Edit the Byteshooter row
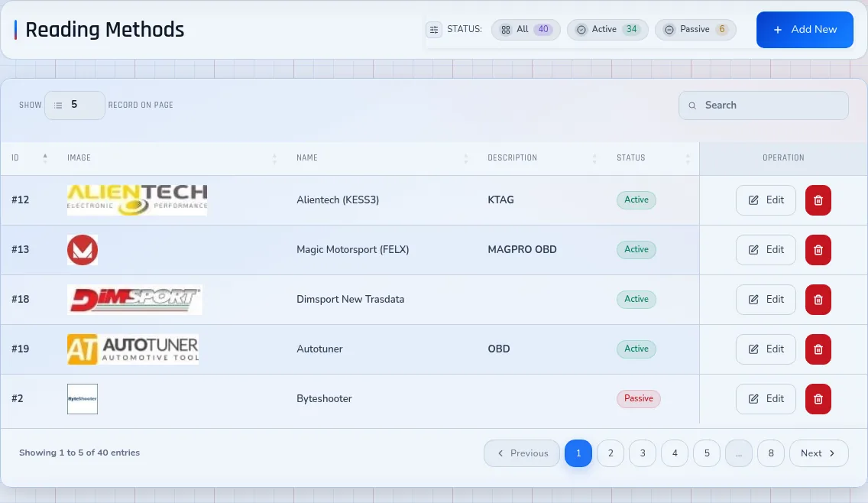Viewport: 868px width, 503px height. [766, 399]
